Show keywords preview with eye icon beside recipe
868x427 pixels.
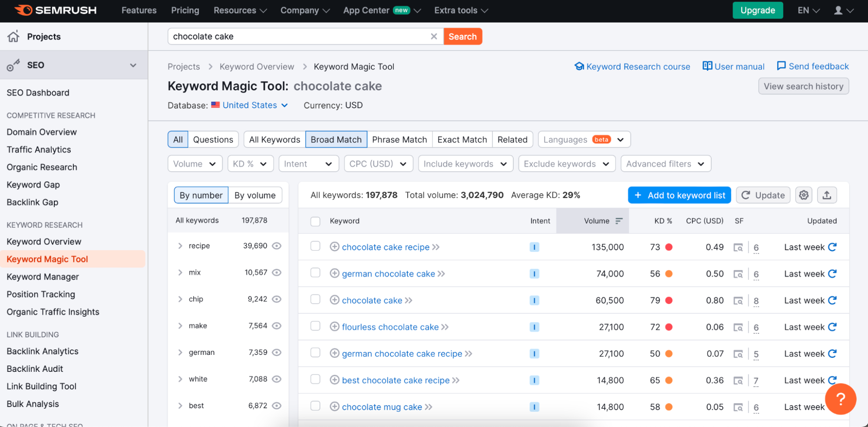pyautogui.click(x=277, y=245)
